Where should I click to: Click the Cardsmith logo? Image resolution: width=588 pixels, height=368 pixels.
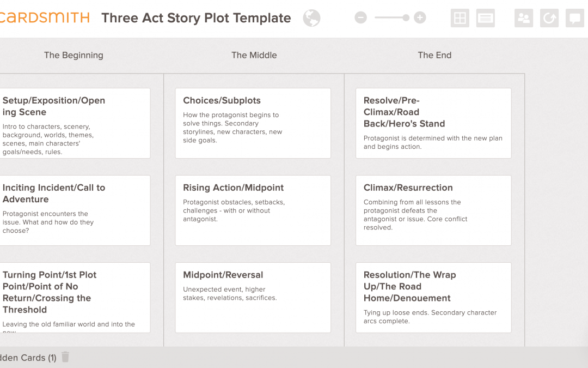45,17
